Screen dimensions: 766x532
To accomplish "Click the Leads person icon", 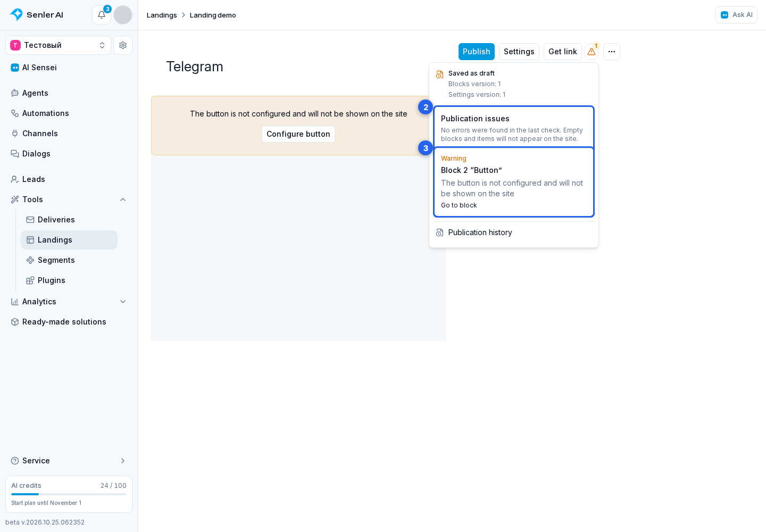I will (x=15, y=179).
